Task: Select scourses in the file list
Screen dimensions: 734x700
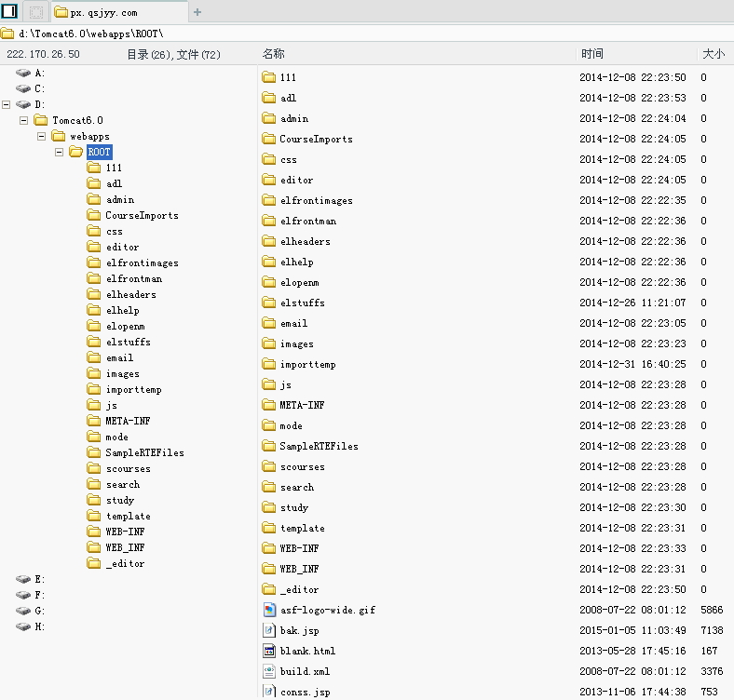Action: pos(303,466)
